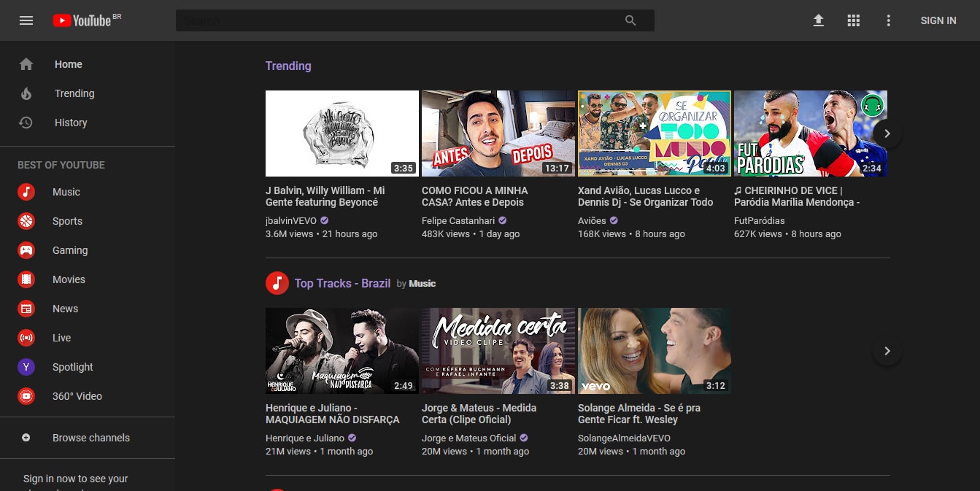Open the Music section in sidebar
Screen dimensions: 980x491
[x=26, y=192]
